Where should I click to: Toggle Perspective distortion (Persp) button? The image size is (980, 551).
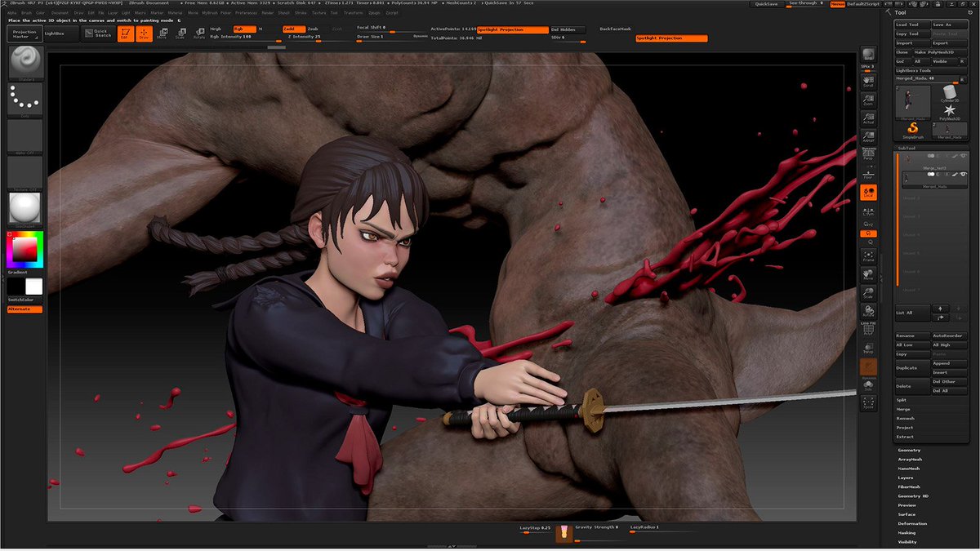click(x=869, y=155)
